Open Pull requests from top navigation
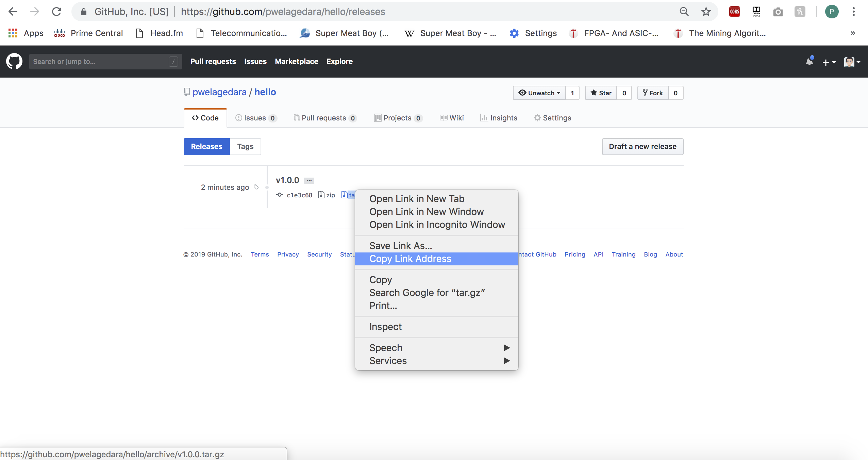 point(213,62)
